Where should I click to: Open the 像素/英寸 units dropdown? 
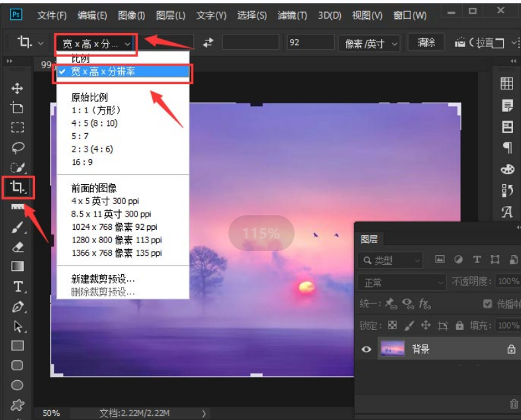(369, 44)
